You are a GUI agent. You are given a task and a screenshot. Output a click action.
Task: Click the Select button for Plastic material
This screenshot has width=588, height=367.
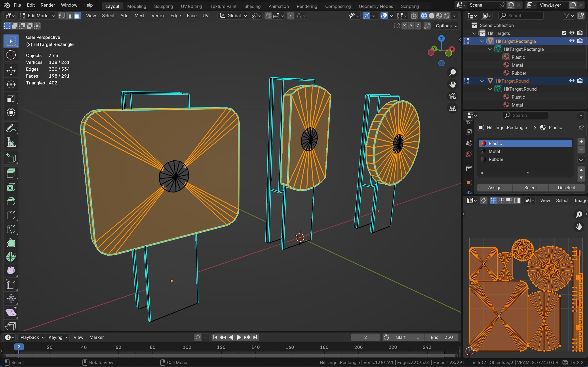click(530, 187)
